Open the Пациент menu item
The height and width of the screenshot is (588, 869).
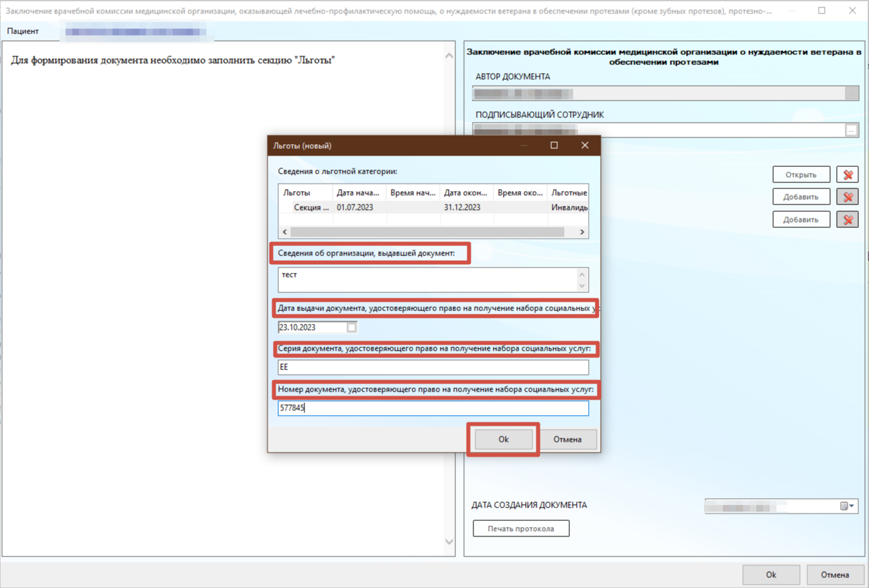[23, 32]
